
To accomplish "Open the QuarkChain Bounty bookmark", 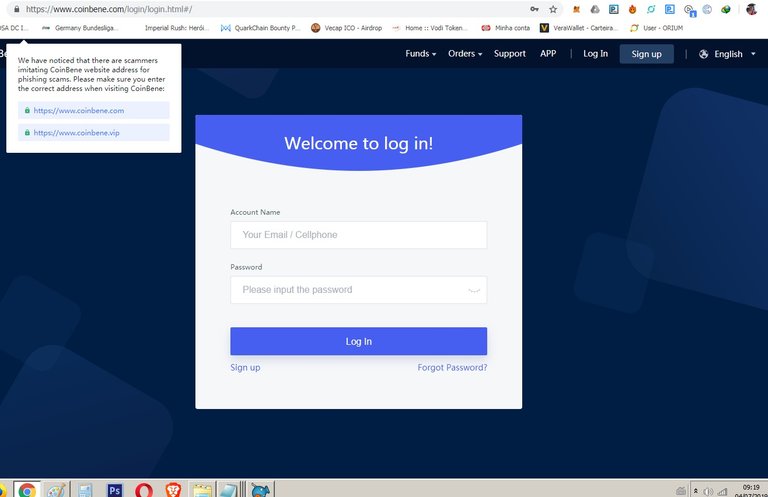I will pos(260,28).
